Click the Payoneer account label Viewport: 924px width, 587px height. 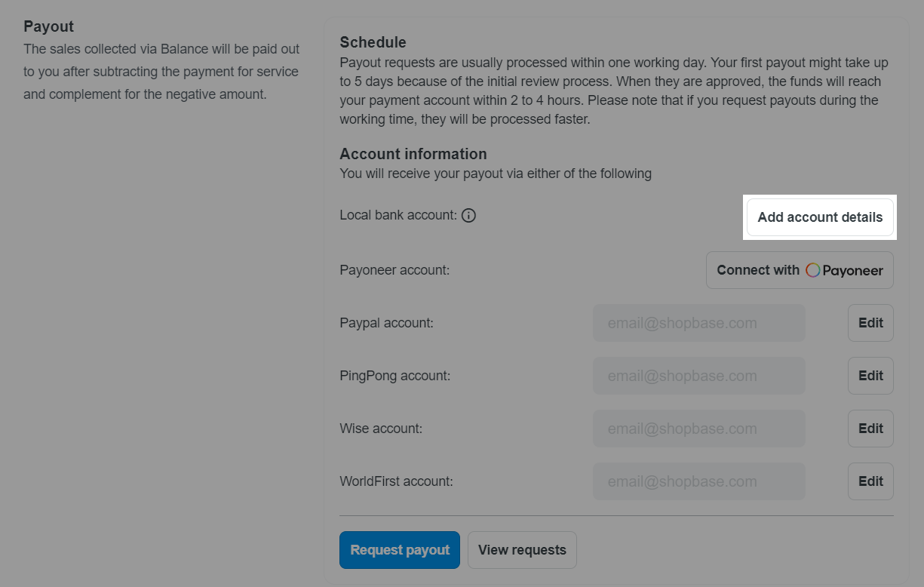[x=394, y=270]
